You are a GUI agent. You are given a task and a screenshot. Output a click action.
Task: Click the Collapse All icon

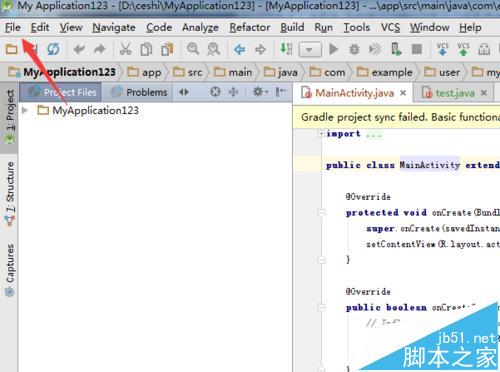[x=233, y=92]
